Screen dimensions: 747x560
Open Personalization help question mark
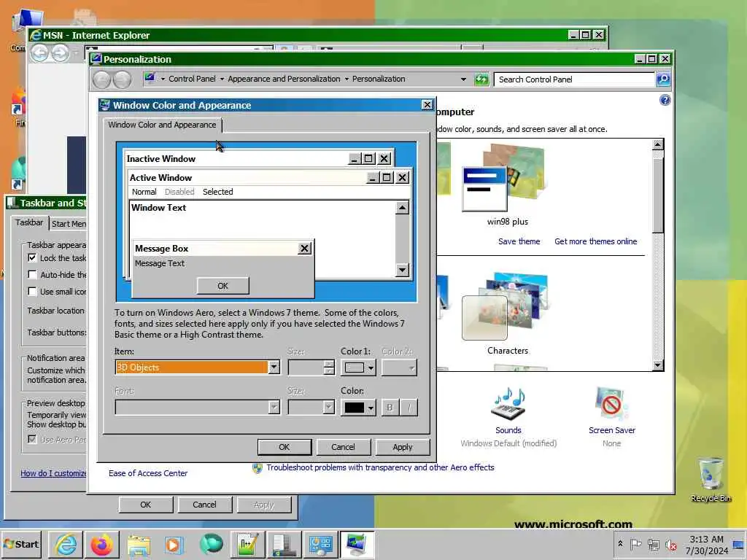tap(665, 100)
